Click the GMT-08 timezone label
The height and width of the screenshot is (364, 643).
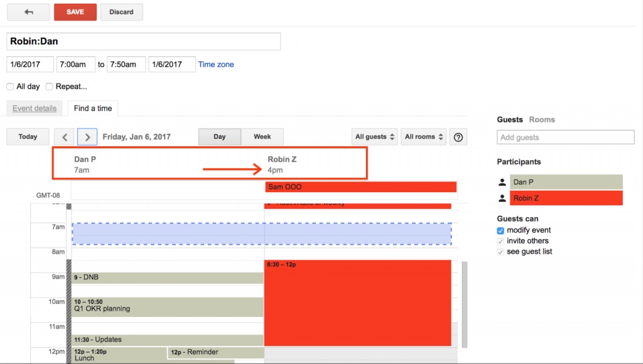coord(48,196)
